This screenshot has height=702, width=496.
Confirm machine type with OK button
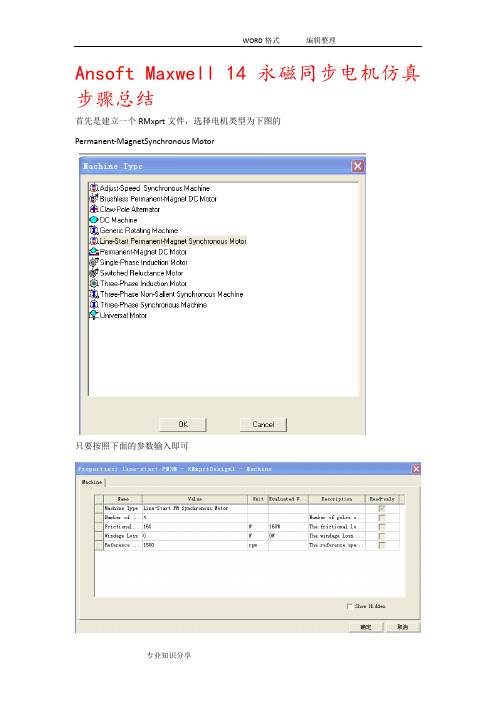point(183,424)
